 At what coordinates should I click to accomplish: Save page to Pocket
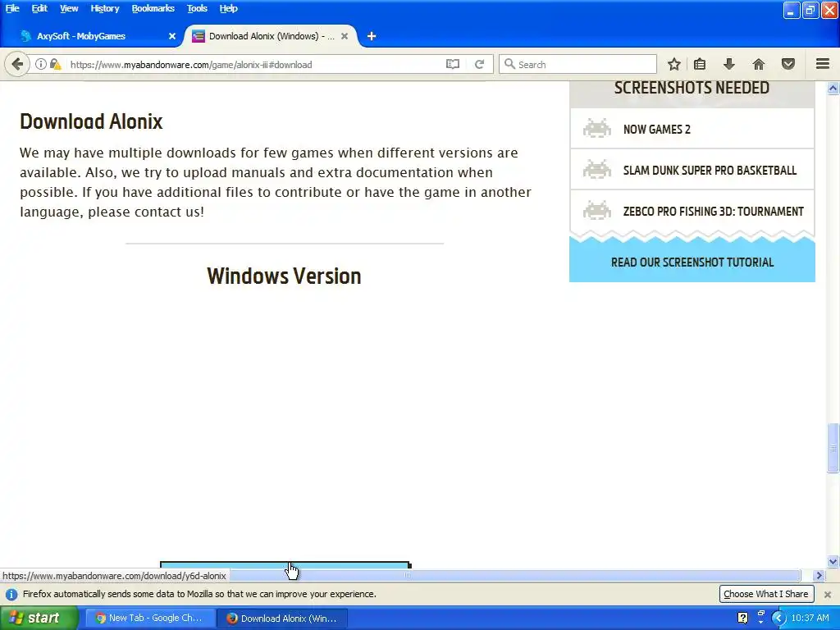coord(788,64)
